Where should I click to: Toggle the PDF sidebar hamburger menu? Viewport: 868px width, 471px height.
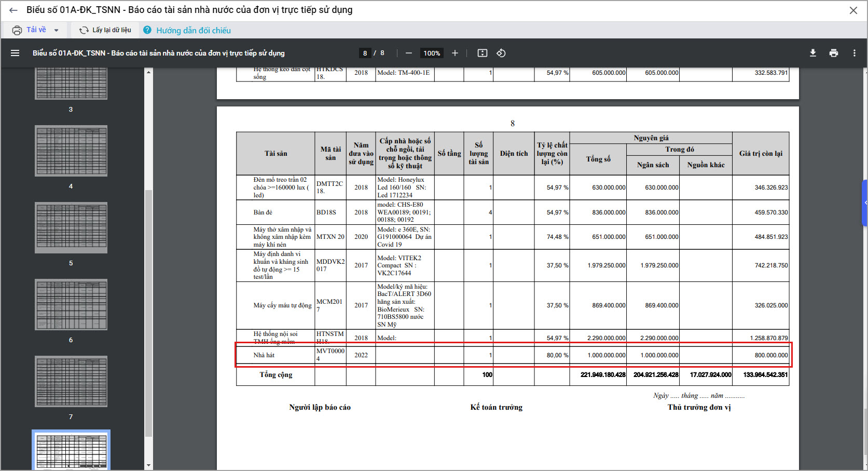15,53
